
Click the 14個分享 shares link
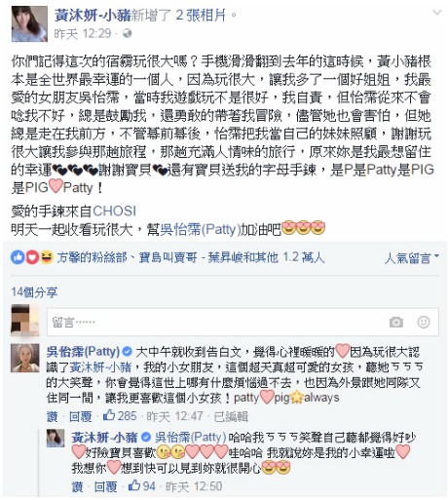point(34,292)
